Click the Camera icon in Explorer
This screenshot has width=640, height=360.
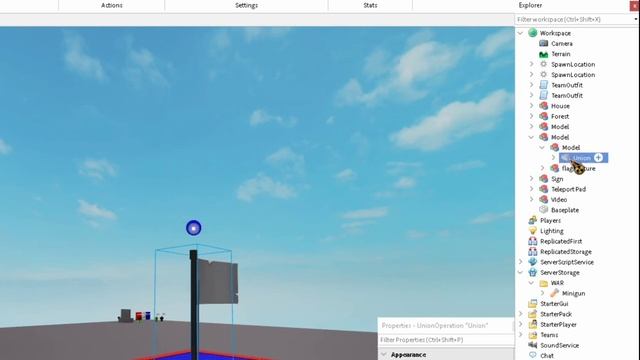click(543, 43)
